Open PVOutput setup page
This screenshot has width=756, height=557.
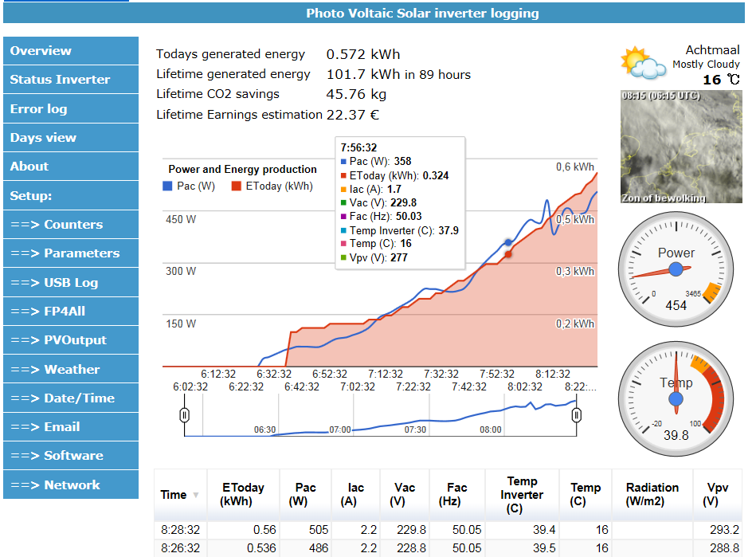[x=71, y=340]
